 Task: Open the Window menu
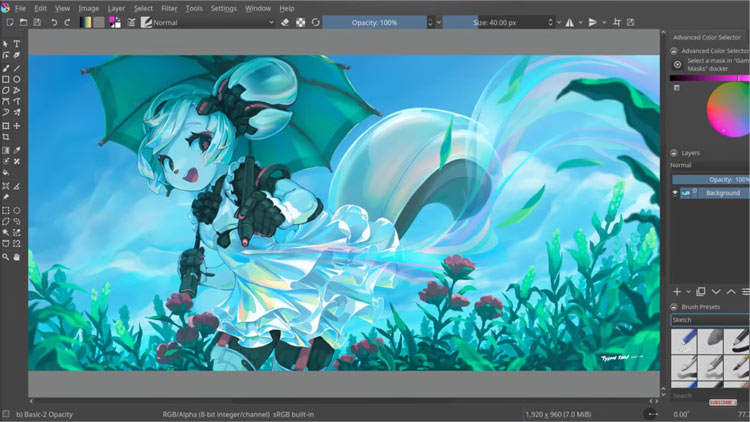[258, 8]
